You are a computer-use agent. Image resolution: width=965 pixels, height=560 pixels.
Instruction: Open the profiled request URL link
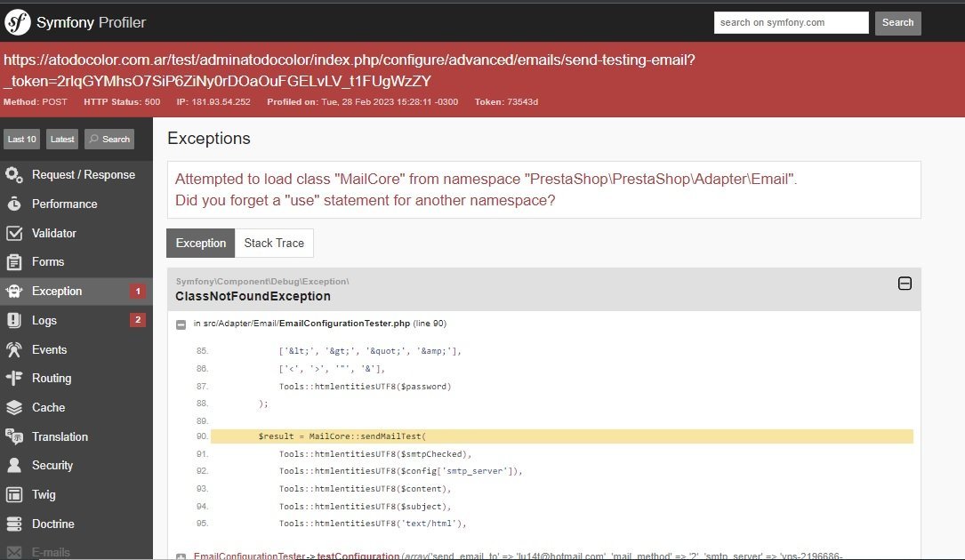[349, 70]
